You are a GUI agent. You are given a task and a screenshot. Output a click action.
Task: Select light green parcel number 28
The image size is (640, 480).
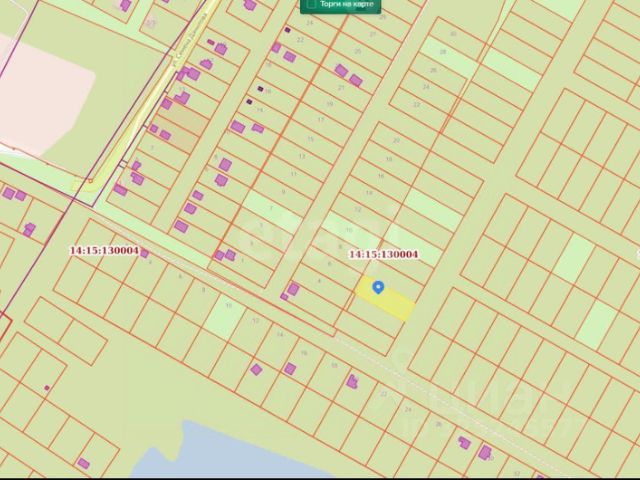(x=449, y=57)
